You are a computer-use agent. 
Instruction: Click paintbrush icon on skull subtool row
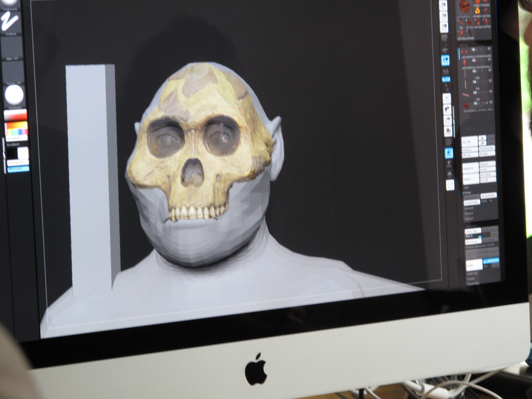coord(487,103)
